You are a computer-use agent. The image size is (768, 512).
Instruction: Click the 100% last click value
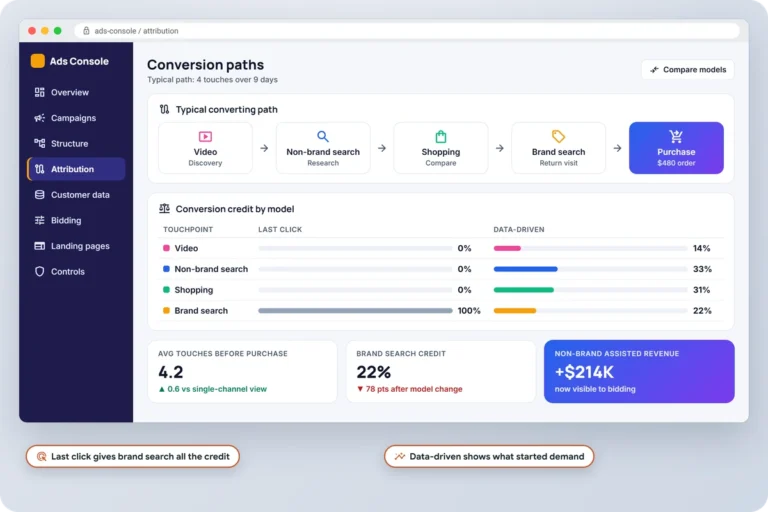tap(469, 311)
